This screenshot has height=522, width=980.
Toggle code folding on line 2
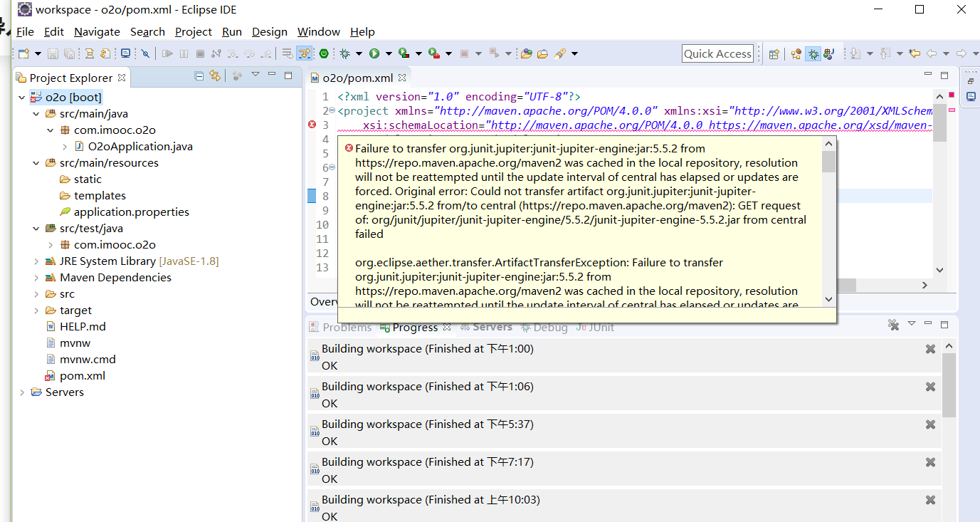click(332, 110)
